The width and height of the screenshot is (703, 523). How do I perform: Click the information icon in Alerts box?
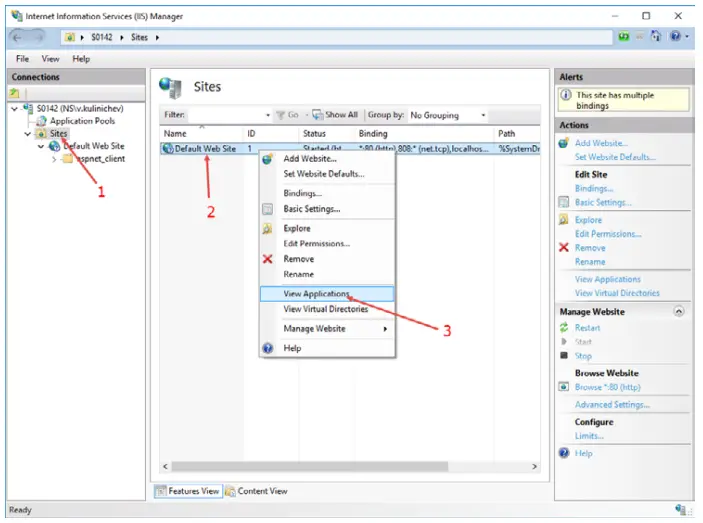[566, 95]
